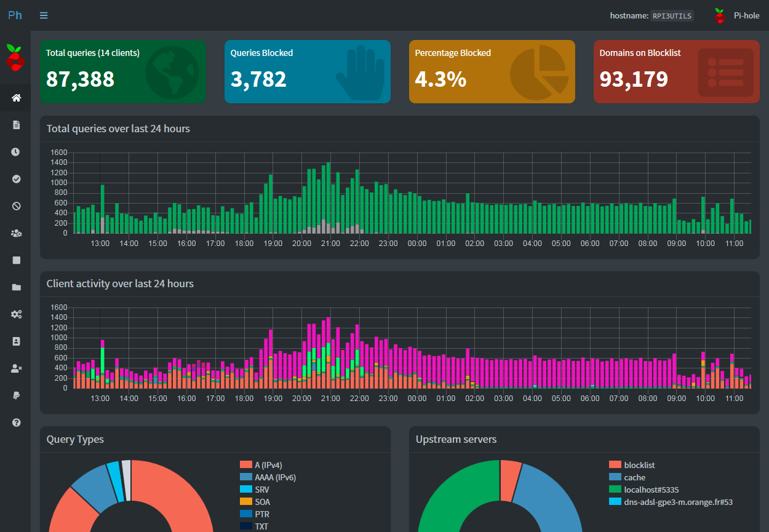The width and height of the screenshot is (769, 532).
Task: Click the globe icon on Total queries card
Action: 172,73
